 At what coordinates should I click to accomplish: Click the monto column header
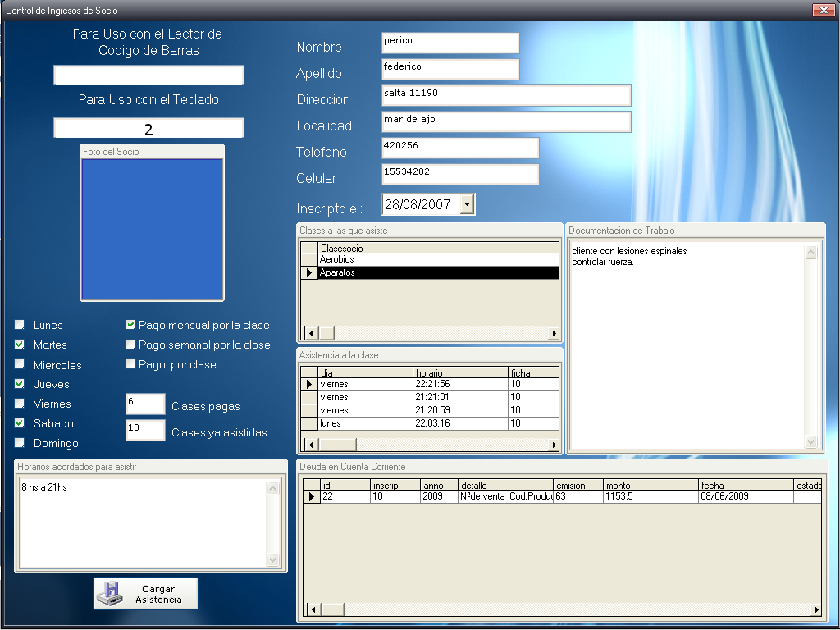(x=651, y=486)
